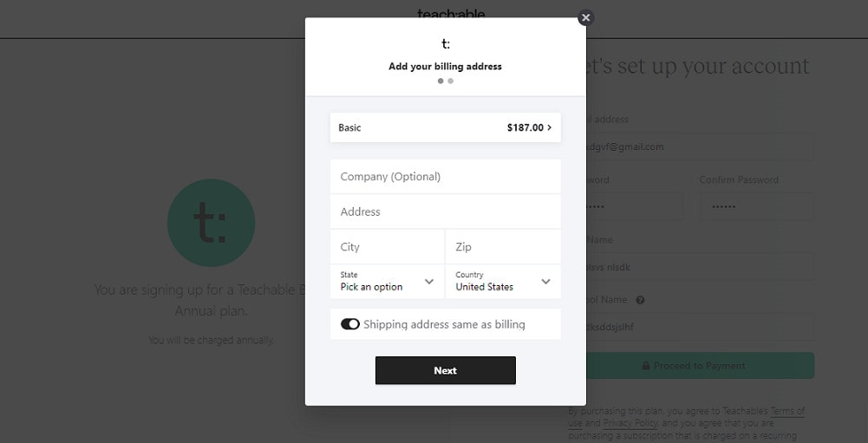This screenshot has width=868, height=443.
Task: Open the Country dropdown
Action: (503, 282)
